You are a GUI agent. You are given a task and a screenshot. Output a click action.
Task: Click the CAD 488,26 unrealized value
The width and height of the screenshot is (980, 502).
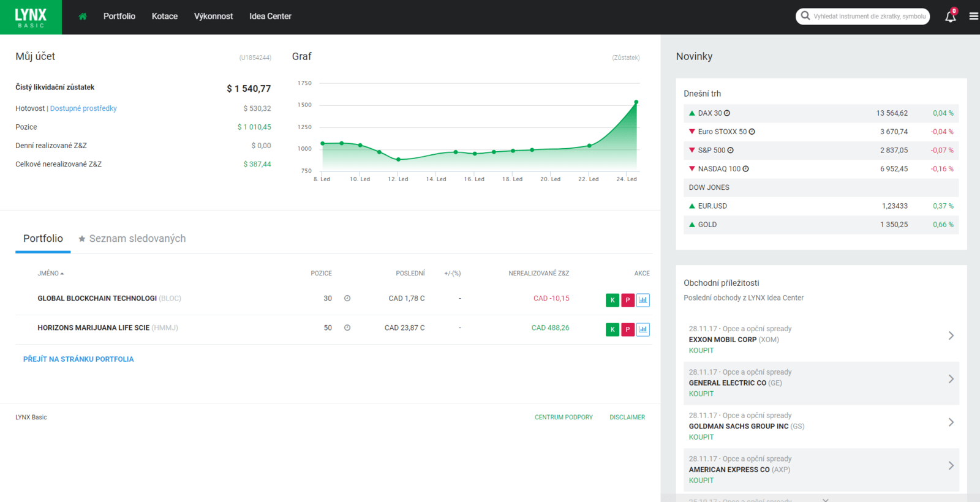[x=551, y=328]
